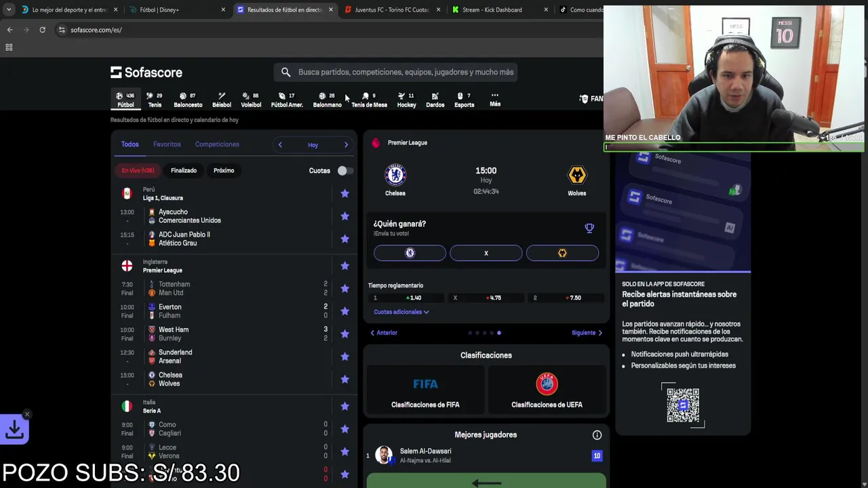868x488 pixels.
Task: Star the West Ham vs Burnley match
Action: click(344, 333)
